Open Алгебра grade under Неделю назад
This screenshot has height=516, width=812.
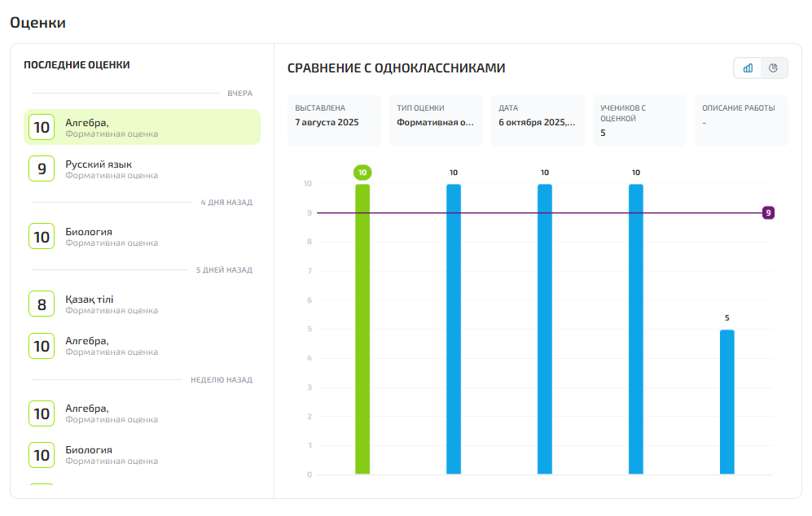tap(142, 413)
